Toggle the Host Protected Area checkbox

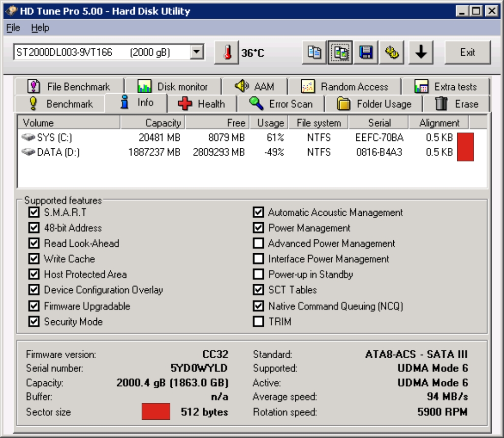click(x=34, y=274)
